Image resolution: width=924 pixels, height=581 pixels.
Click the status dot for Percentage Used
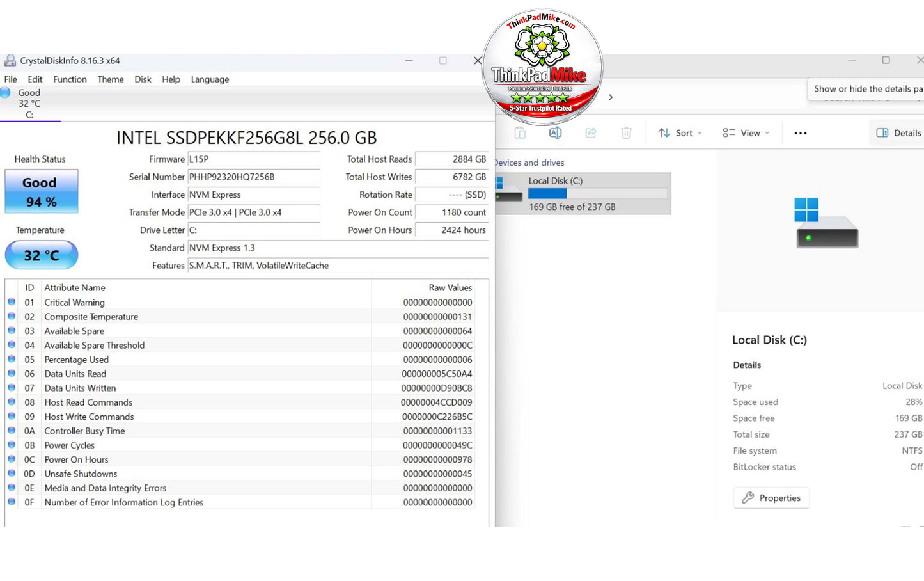12,359
